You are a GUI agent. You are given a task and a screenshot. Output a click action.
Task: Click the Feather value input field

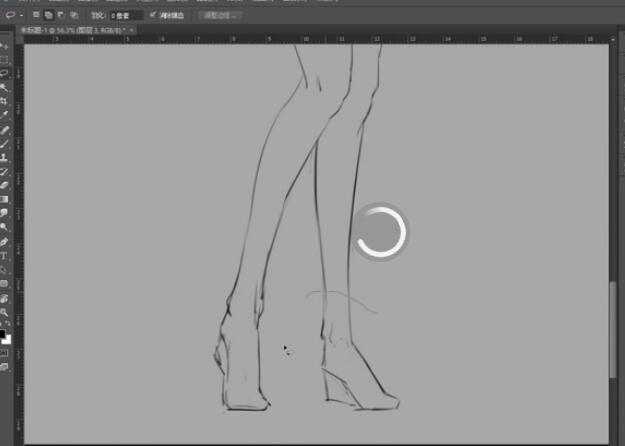point(126,16)
